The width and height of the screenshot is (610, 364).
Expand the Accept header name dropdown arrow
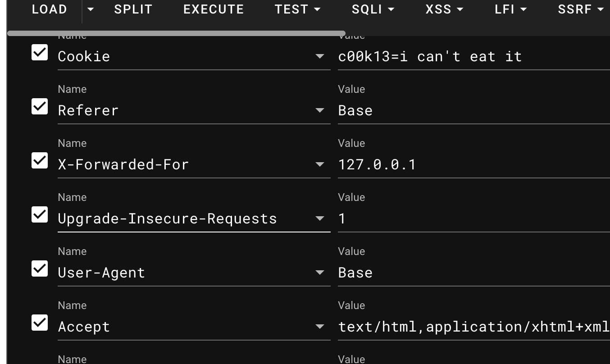click(x=319, y=327)
